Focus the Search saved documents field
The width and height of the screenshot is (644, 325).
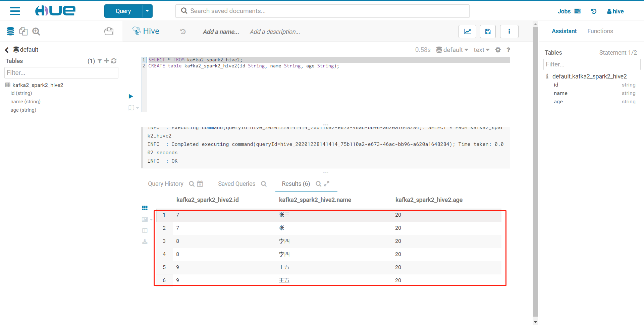322,11
